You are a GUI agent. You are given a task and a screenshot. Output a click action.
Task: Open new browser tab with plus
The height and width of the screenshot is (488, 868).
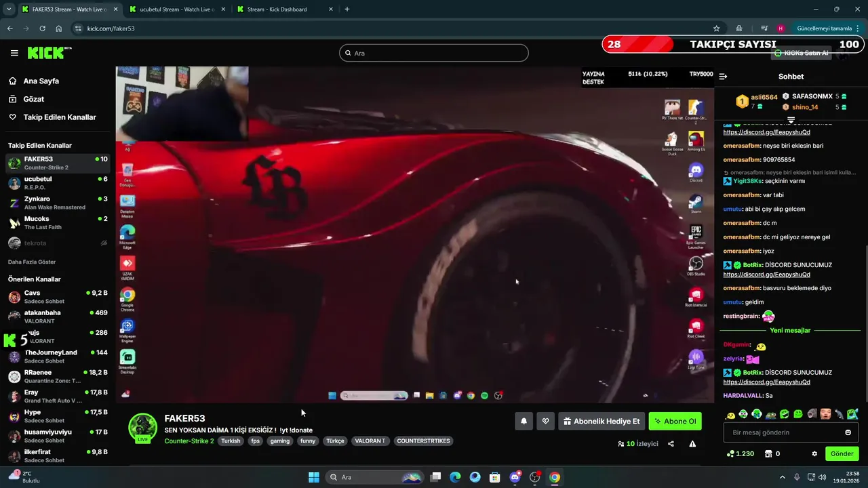pyautogui.click(x=347, y=9)
